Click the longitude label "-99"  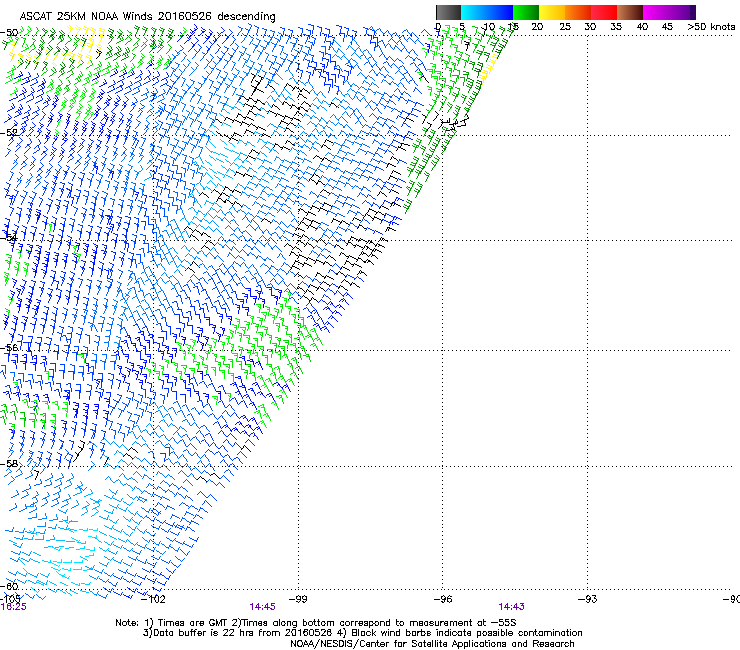pyautogui.click(x=298, y=599)
